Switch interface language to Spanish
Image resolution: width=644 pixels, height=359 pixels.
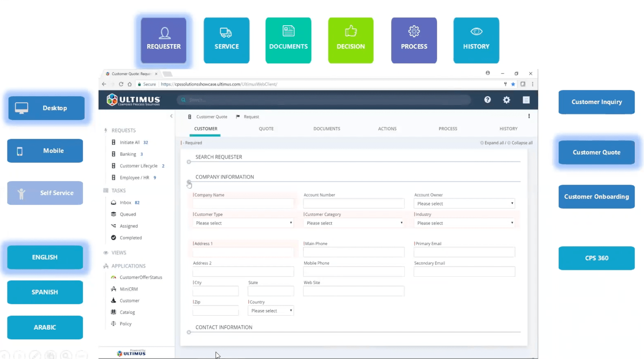click(x=44, y=292)
